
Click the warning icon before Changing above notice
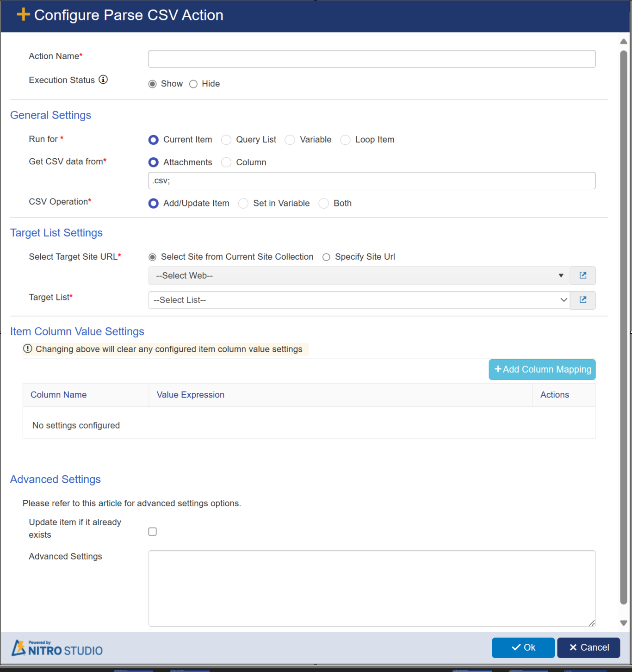[28, 348]
